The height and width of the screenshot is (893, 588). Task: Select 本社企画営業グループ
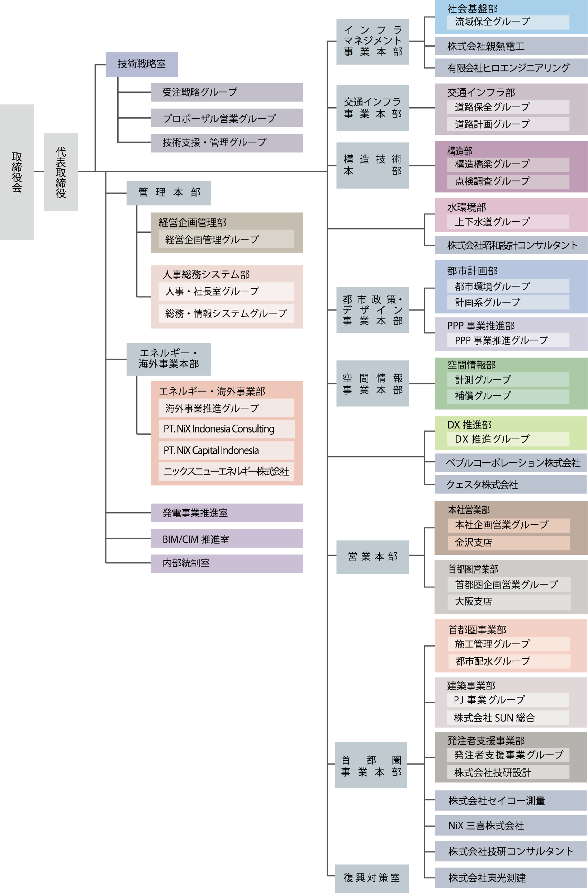pyautogui.click(x=509, y=525)
